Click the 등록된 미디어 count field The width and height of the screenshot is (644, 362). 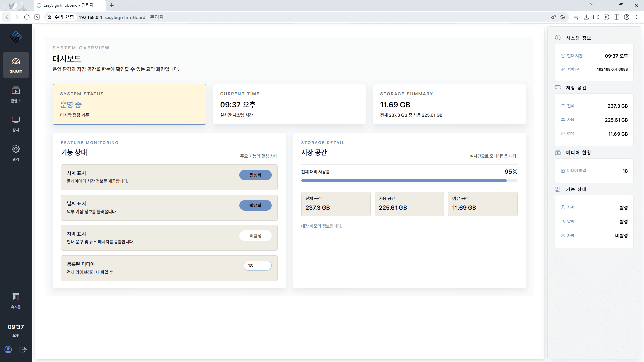click(257, 266)
